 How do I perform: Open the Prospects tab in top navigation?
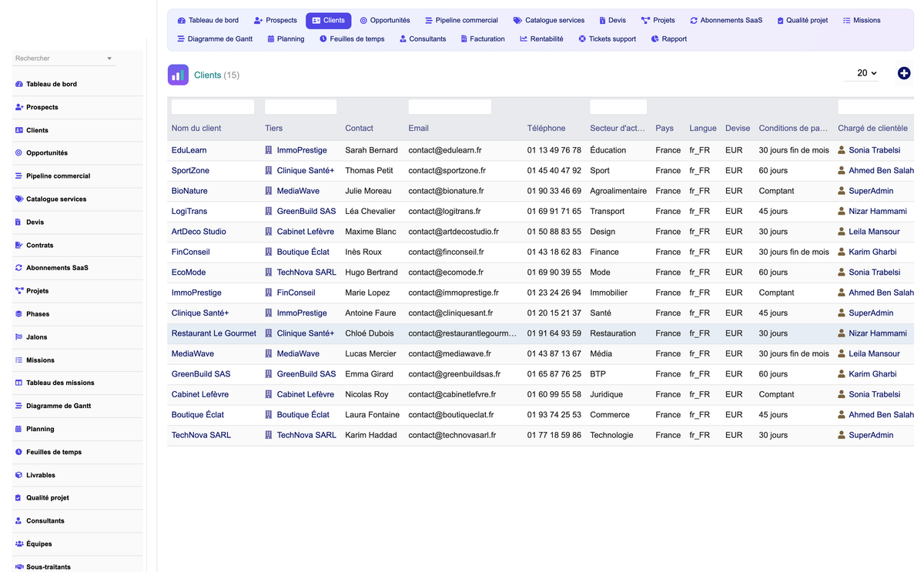[275, 20]
